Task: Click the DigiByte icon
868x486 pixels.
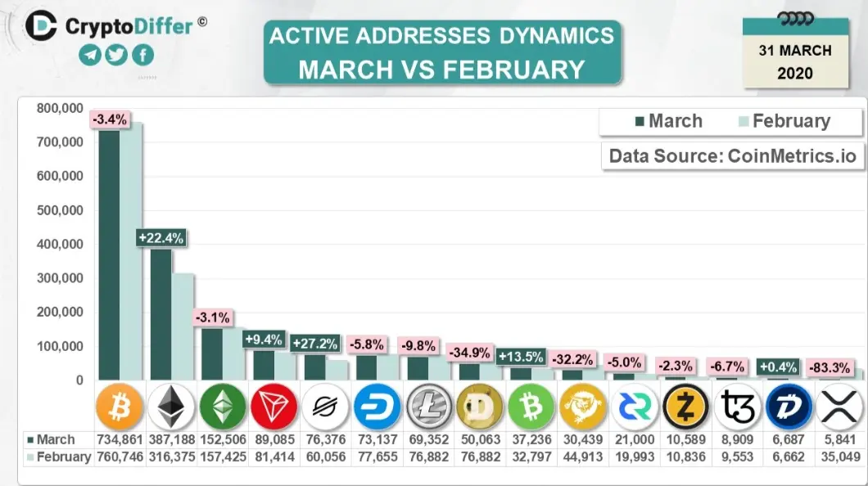Action: [789, 407]
